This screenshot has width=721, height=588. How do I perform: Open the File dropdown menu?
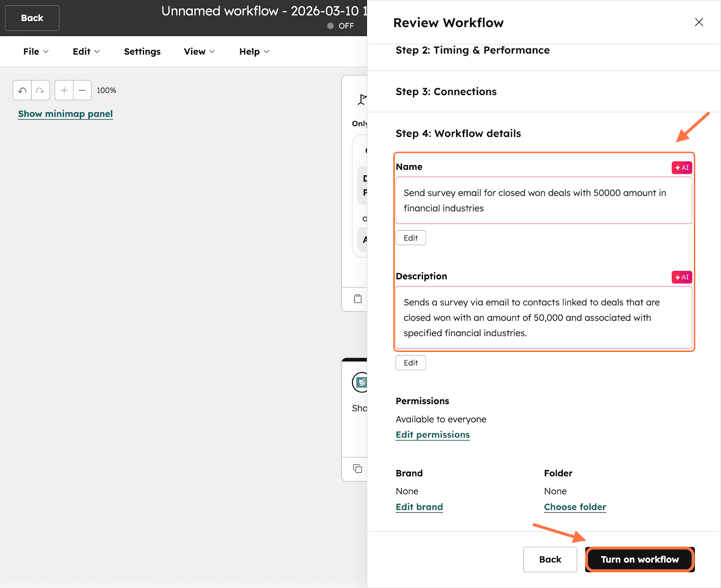point(36,51)
